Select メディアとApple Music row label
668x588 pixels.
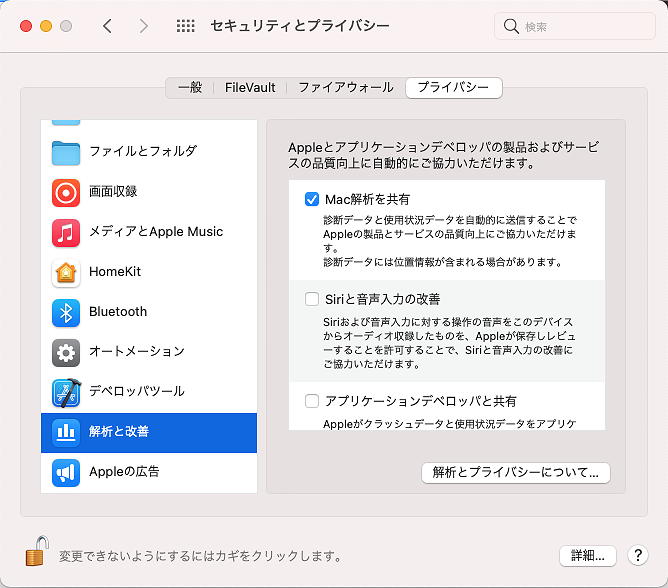[156, 231]
